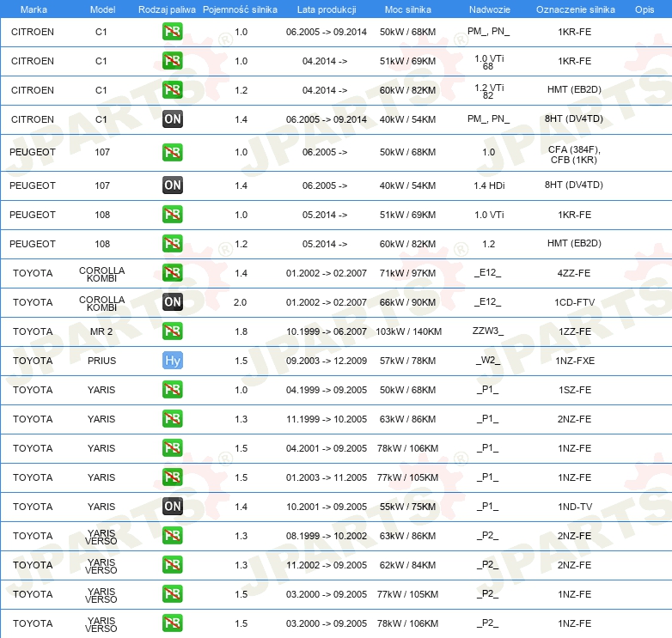This screenshot has width=672, height=638.
Task: Click the Opis column header
Action: pos(645,9)
